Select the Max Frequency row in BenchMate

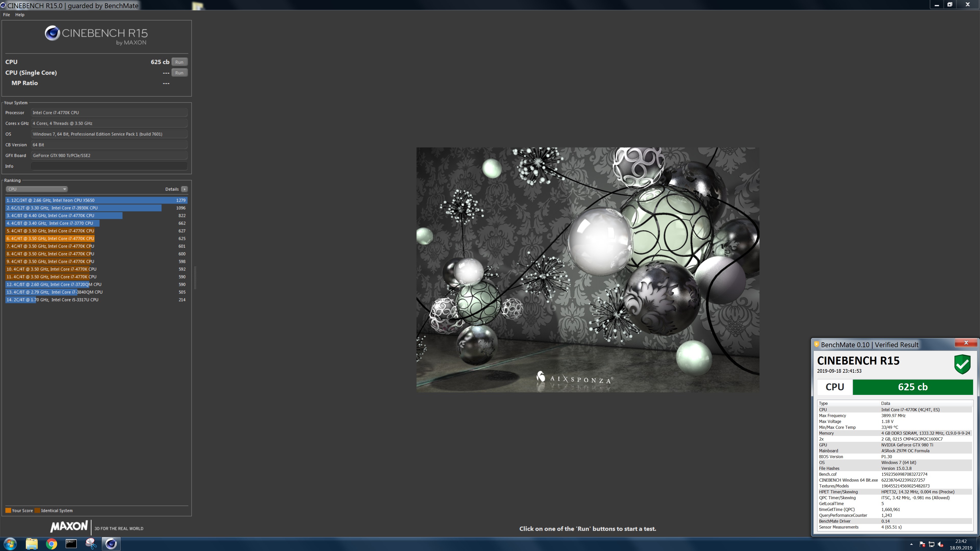[895, 416]
